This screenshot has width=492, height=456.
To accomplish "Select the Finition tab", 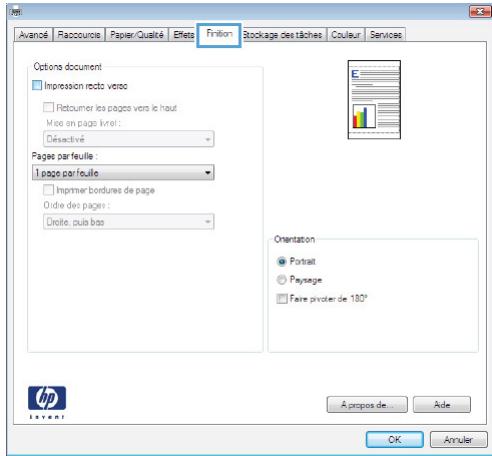I will [x=219, y=34].
